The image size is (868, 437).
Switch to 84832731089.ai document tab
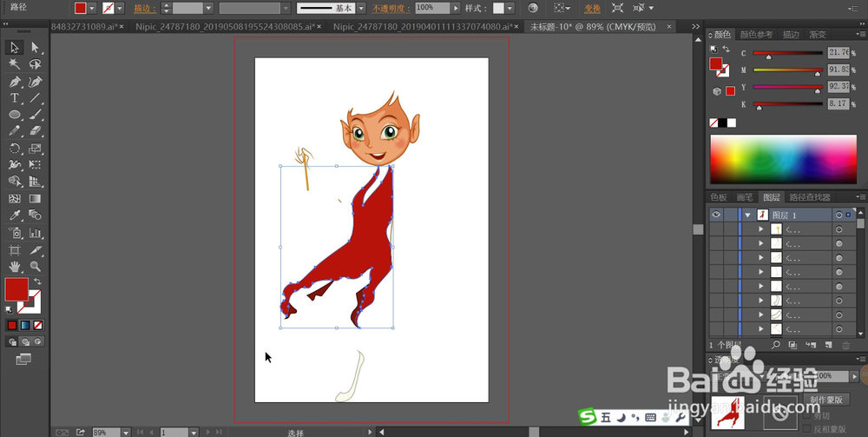click(83, 26)
